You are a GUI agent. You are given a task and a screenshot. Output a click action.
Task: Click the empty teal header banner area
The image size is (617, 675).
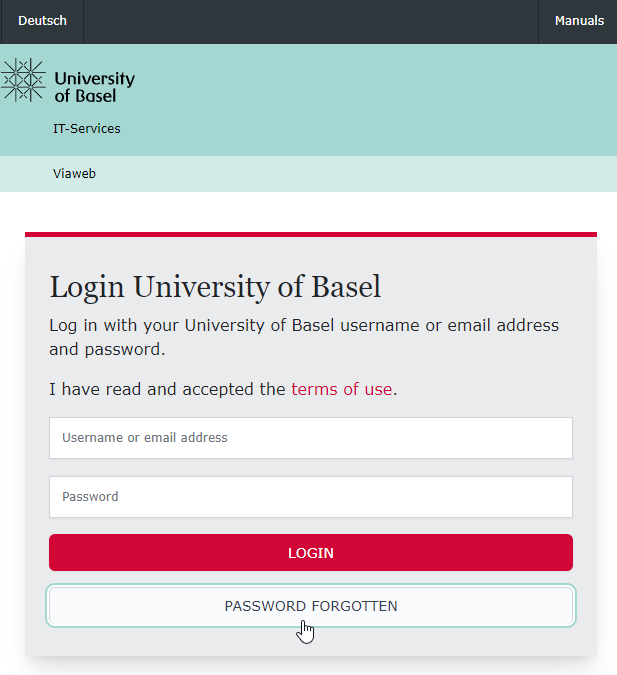(380, 100)
